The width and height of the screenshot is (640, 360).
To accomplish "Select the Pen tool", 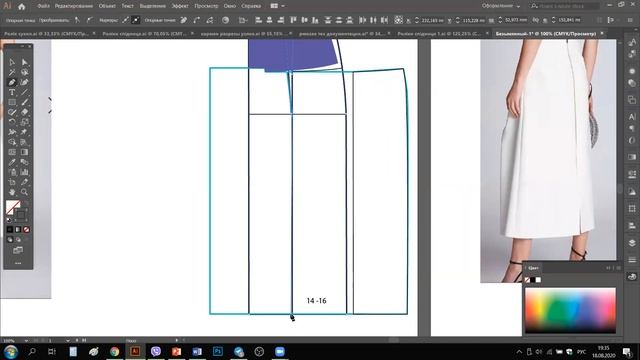I will pyautogui.click(x=12, y=82).
